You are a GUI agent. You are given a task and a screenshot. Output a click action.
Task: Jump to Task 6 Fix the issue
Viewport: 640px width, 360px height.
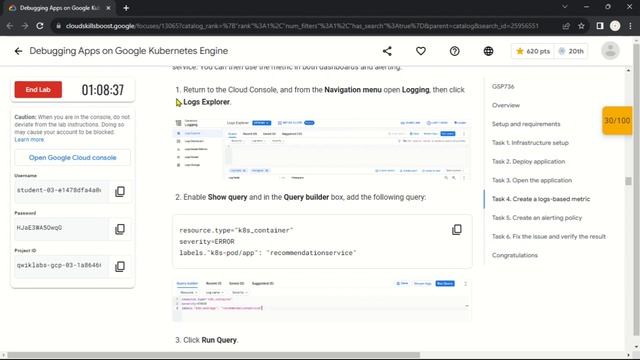coord(549,237)
